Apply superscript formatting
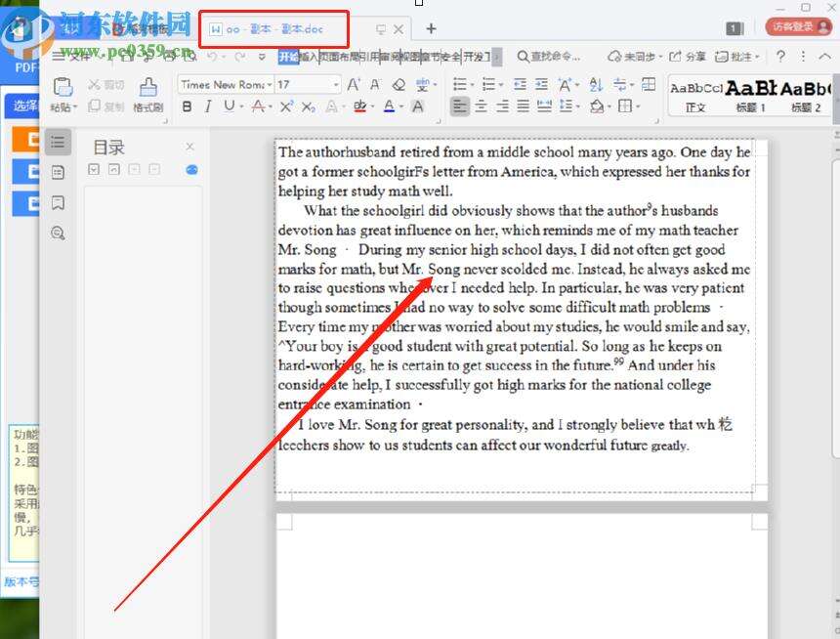 (287, 107)
